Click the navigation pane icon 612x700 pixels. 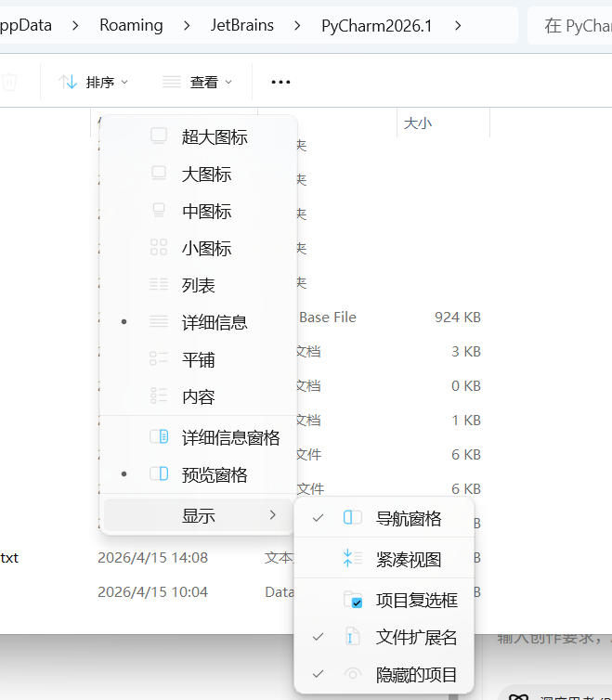(353, 517)
